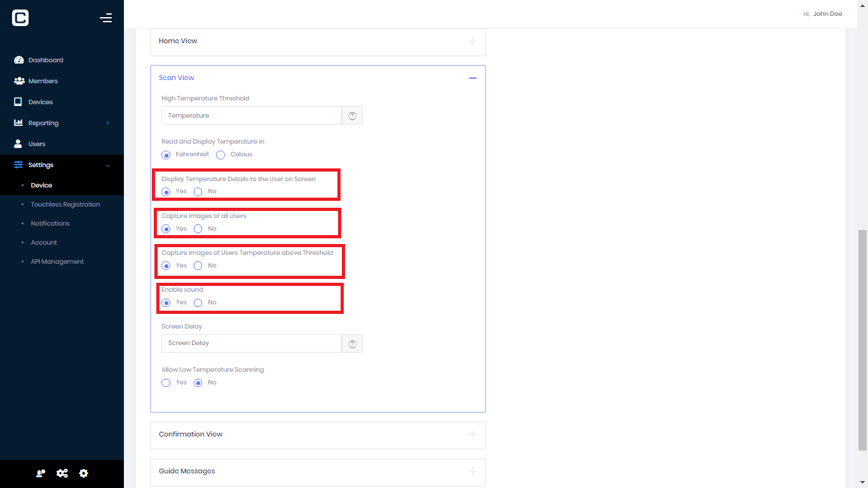
Task: Select the Users person icon
Action: [x=18, y=144]
